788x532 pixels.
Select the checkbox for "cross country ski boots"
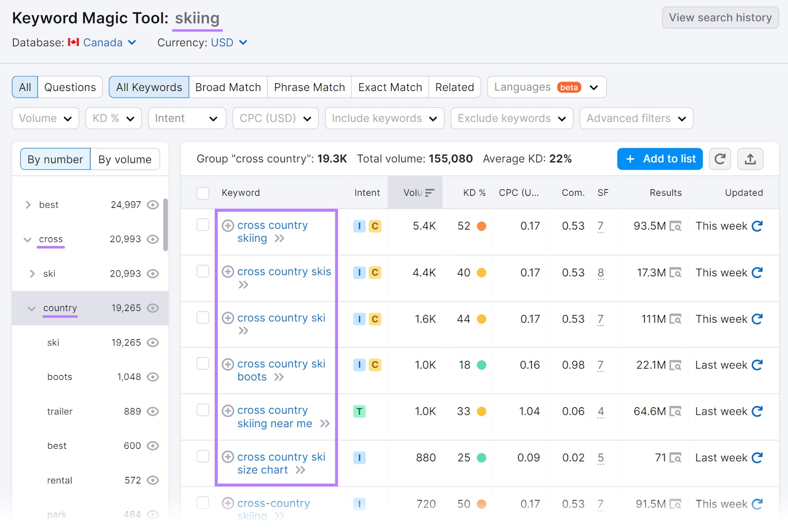(x=202, y=363)
